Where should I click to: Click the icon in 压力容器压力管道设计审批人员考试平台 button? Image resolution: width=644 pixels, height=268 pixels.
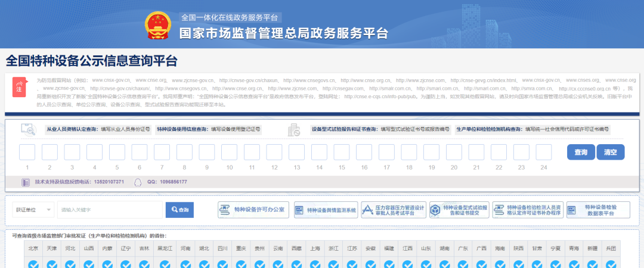pyautogui.click(x=367, y=210)
